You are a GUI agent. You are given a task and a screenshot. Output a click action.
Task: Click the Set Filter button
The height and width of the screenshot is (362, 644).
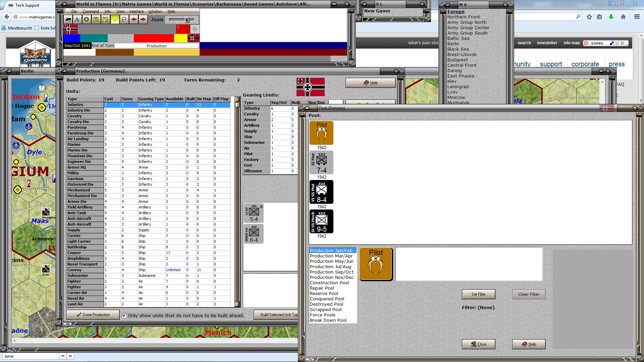click(x=478, y=294)
